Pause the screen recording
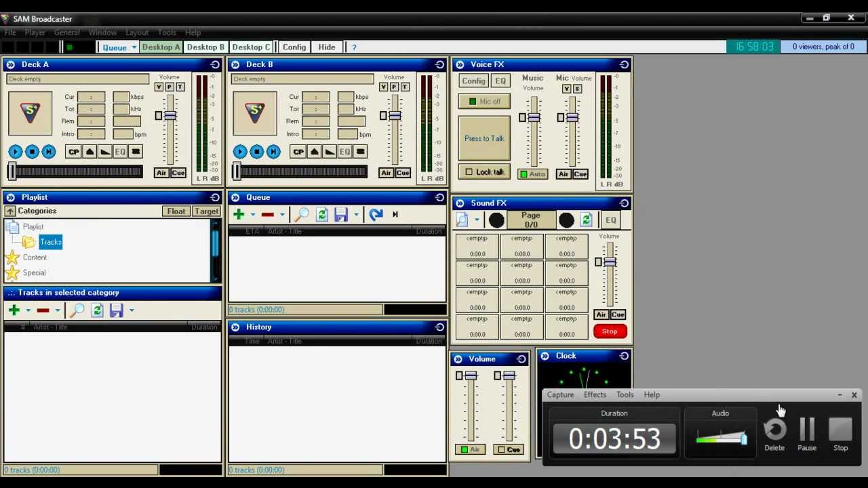Screen dimensions: 868x488 (807, 434)
